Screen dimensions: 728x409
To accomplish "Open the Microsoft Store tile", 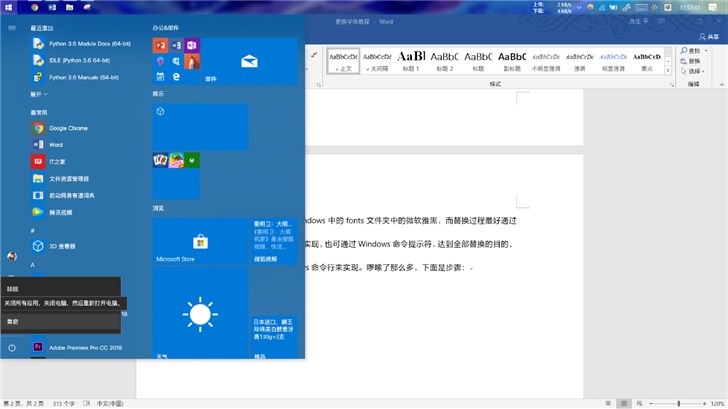I will 200,241.
